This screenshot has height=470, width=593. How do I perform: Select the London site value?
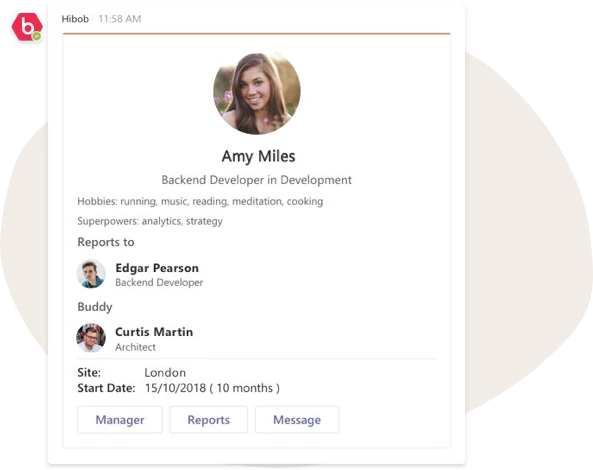pos(165,372)
